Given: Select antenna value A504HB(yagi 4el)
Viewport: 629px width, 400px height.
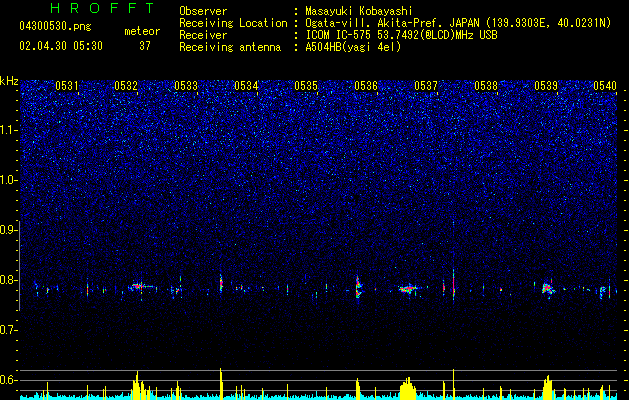Looking at the screenshot, I should [353, 47].
